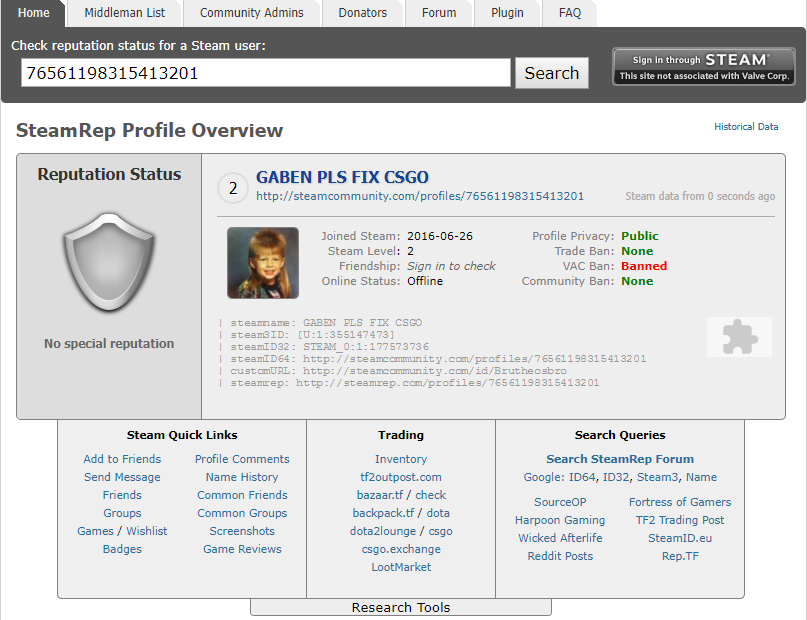Open the Groups quick link
Image resolution: width=807 pixels, height=620 pixels.
click(122, 513)
